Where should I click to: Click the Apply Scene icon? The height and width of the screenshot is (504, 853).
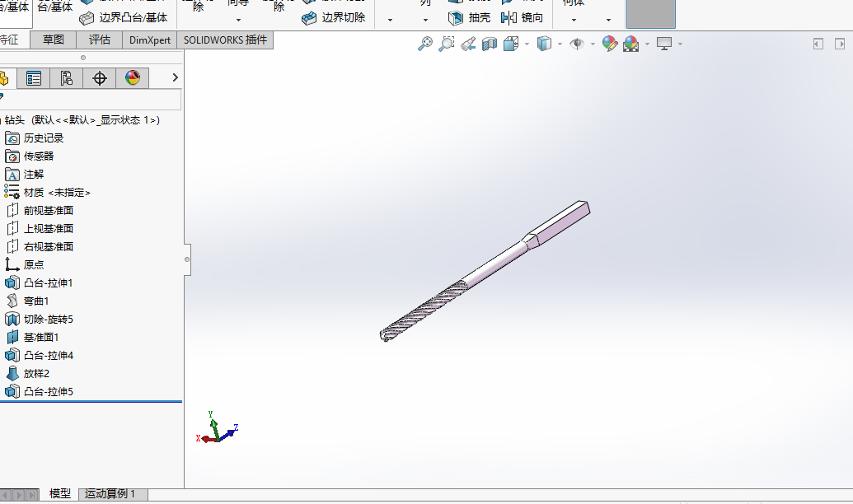coord(631,44)
